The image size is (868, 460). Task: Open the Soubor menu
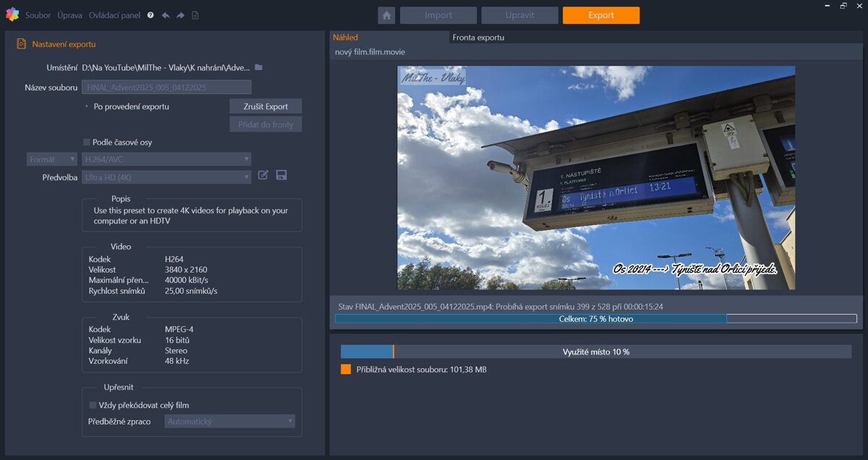coord(38,15)
